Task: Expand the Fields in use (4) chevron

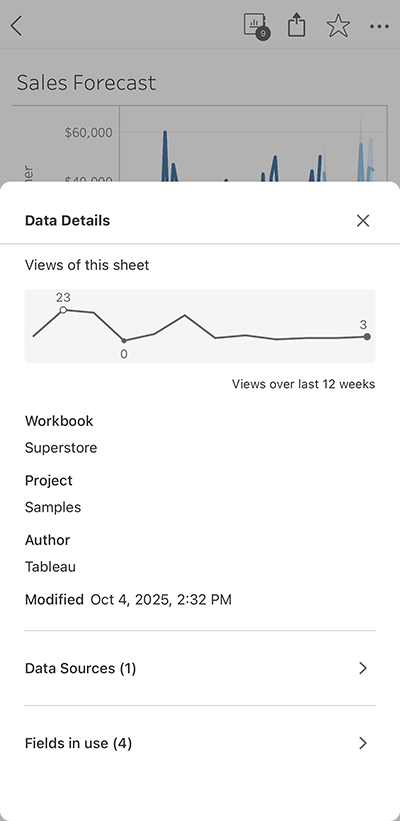Action: pyautogui.click(x=363, y=743)
